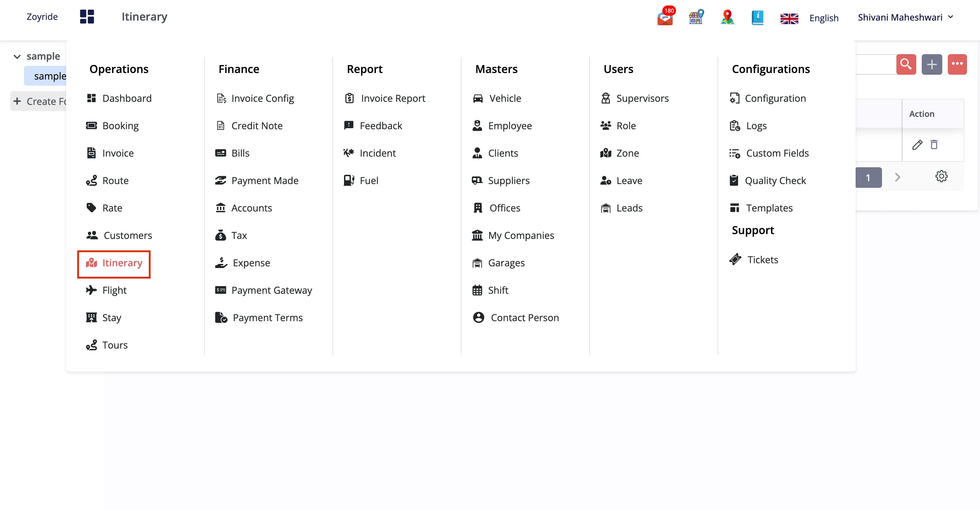This screenshot has width=980, height=510.
Task: Open Incident report item
Action: [x=370, y=153]
